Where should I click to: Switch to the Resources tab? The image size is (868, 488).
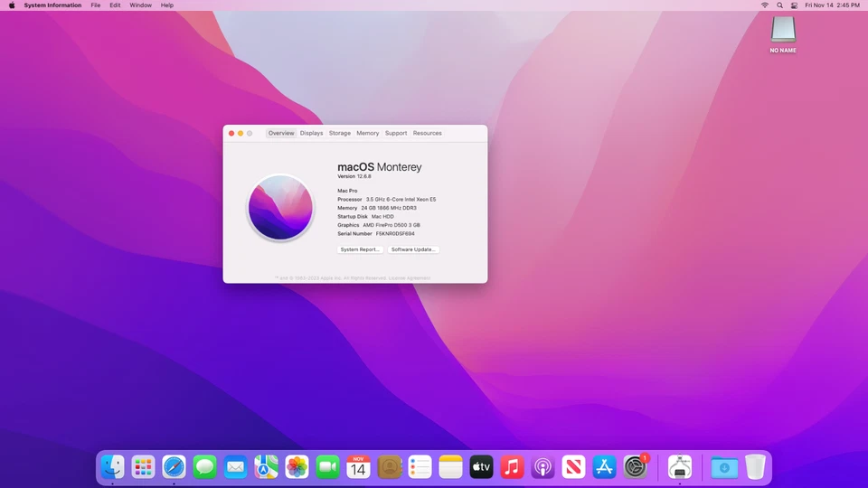pyautogui.click(x=427, y=134)
